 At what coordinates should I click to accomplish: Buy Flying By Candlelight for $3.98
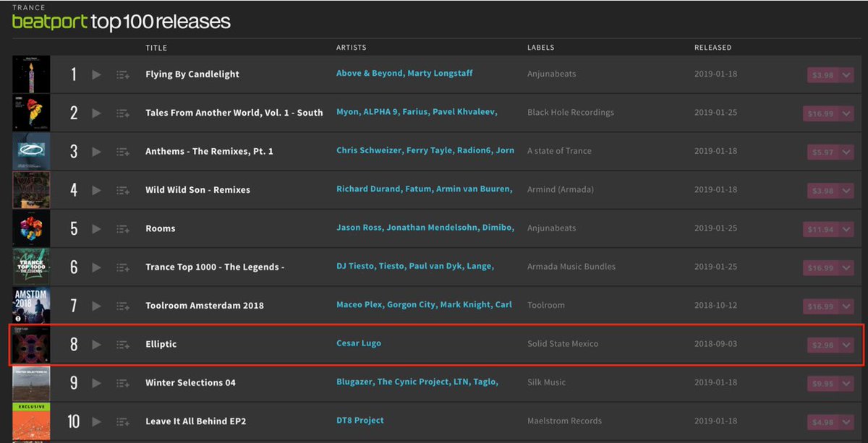coord(823,75)
